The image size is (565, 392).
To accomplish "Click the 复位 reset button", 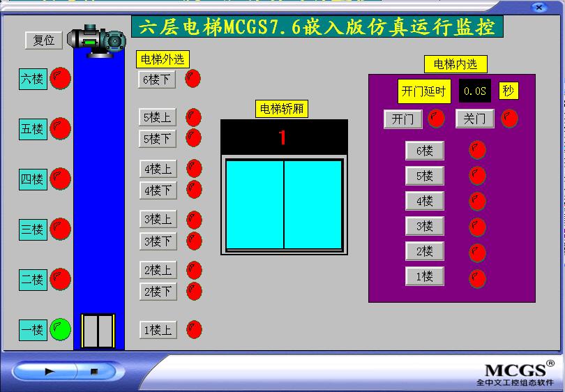I will (x=44, y=40).
